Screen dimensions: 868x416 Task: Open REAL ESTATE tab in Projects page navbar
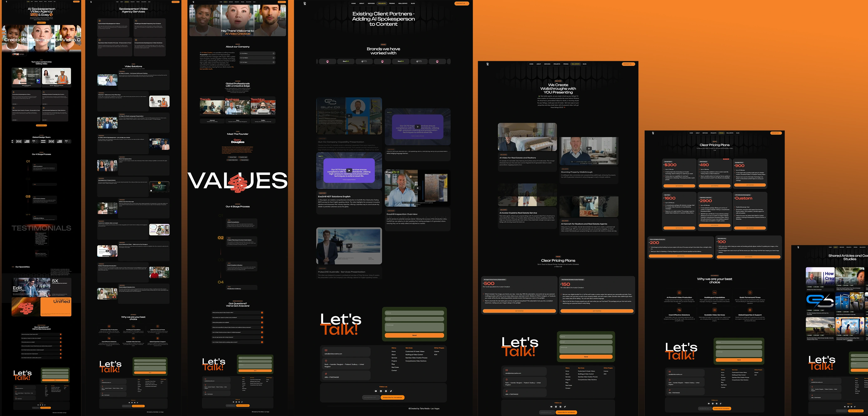tap(403, 3)
